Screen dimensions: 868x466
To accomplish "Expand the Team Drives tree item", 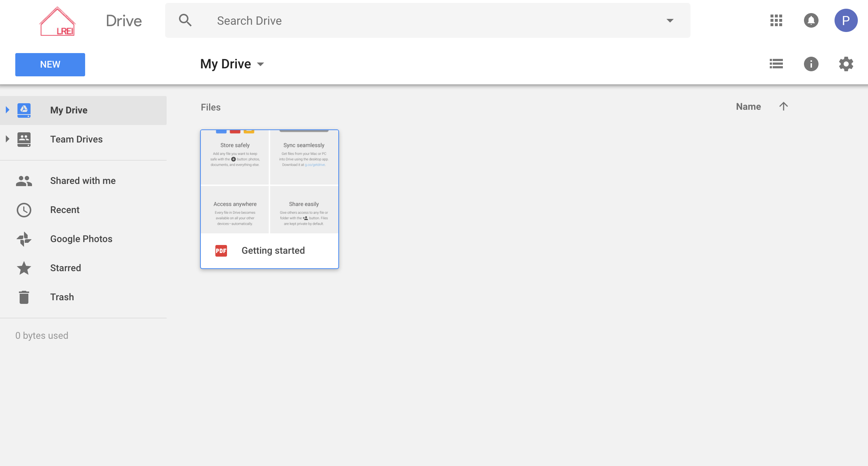I will pos(7,138).
